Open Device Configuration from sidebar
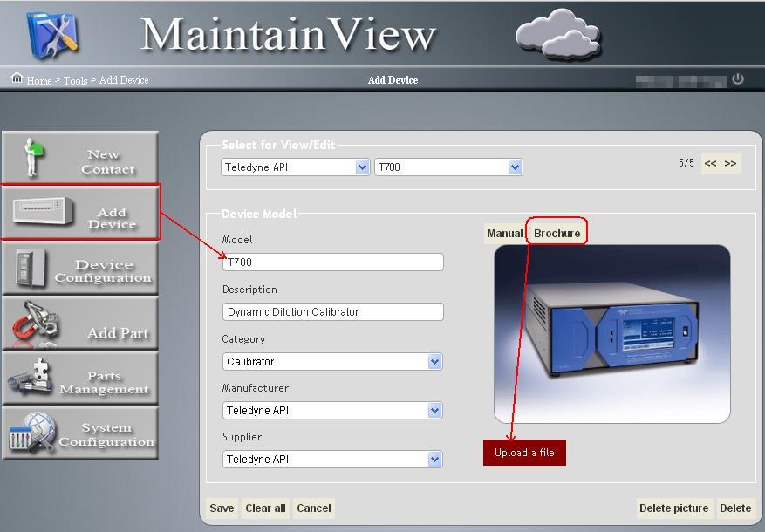This screenshot has width=765, height=532. pyautogui.click(x=80, y=269)
